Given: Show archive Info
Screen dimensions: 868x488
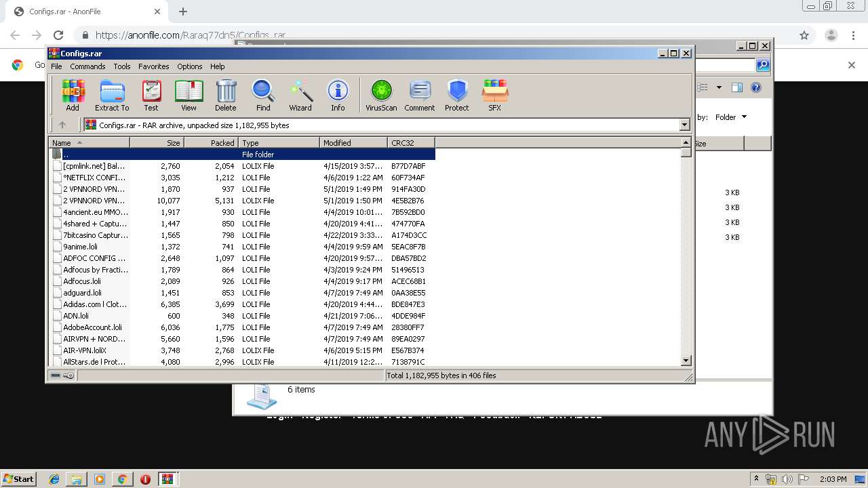Looking at the screenshot, I should click(x=338, y=96).
